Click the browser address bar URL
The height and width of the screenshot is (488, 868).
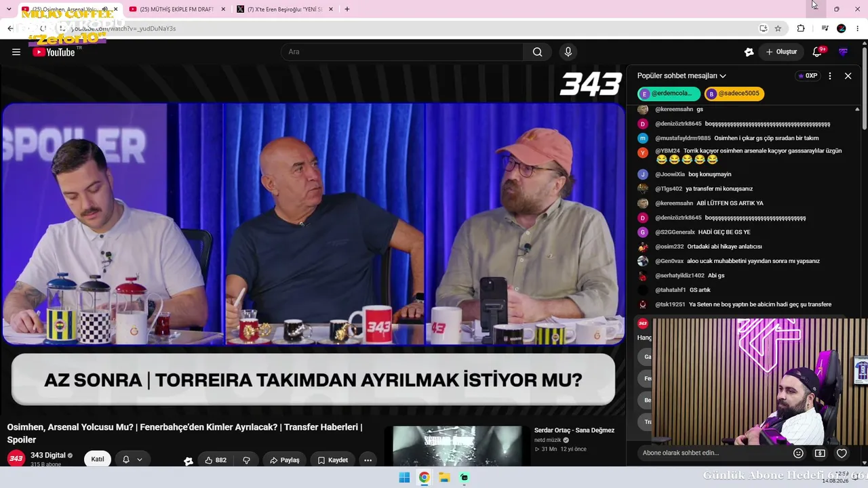tap(124, 28)
